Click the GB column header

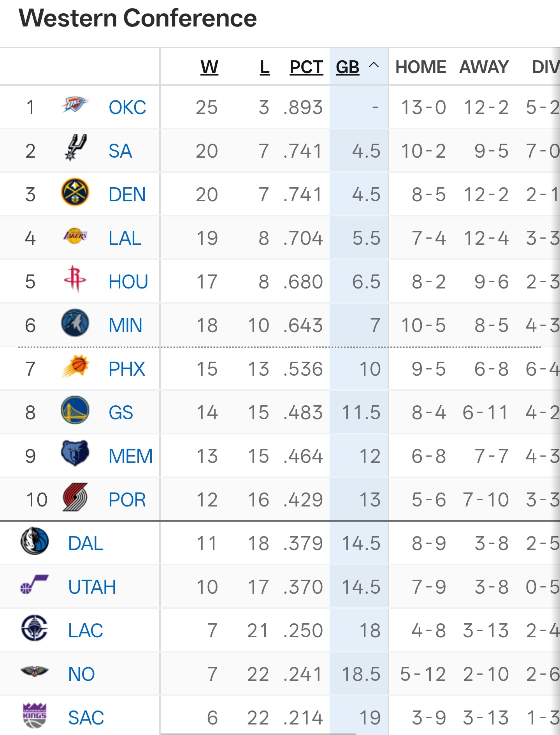pyautogui.click(x=348, y=67)
